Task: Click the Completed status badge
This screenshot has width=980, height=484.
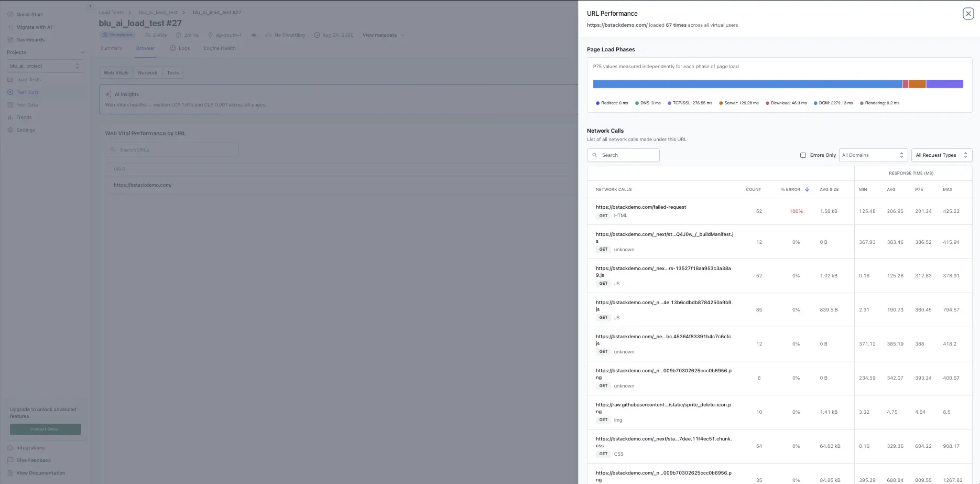Action: click(x=117, y=35)
